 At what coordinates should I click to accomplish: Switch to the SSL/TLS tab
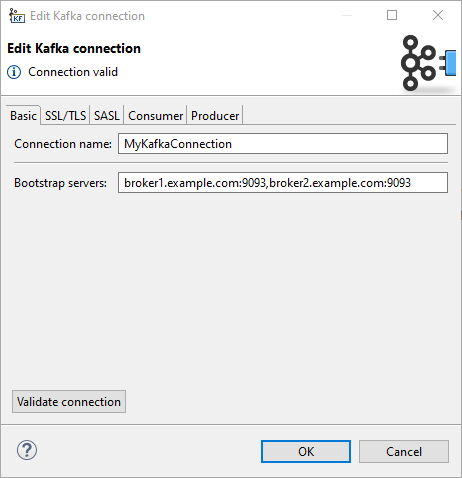point(65,116)
